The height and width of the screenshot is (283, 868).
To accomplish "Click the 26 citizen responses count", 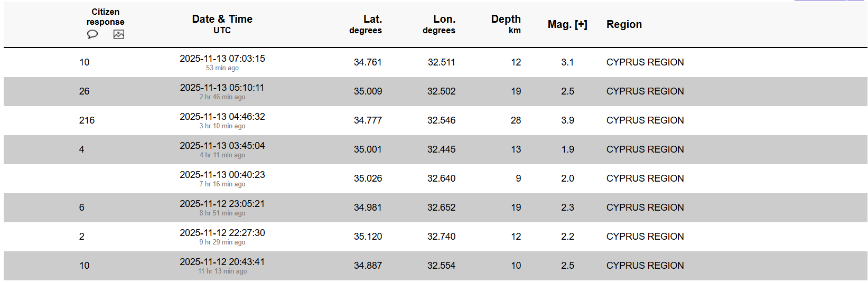I will [84, 91].
